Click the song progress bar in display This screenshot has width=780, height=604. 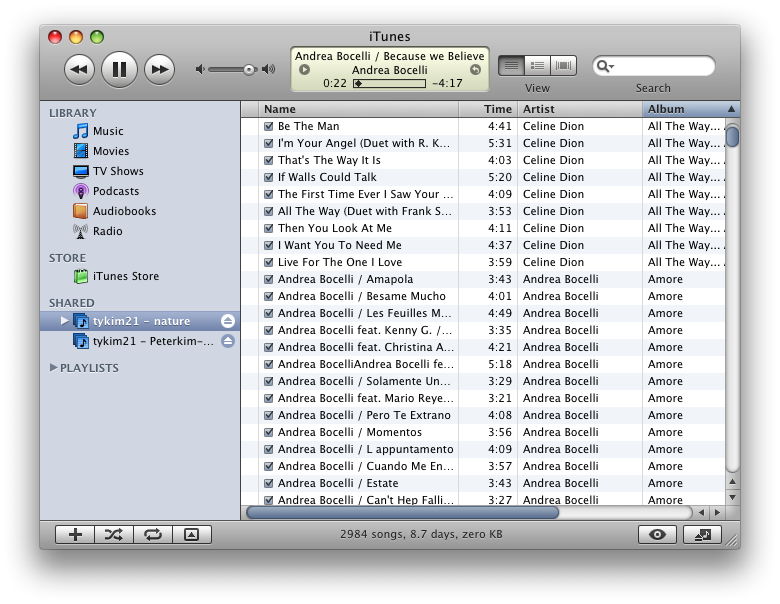point(390,84)
